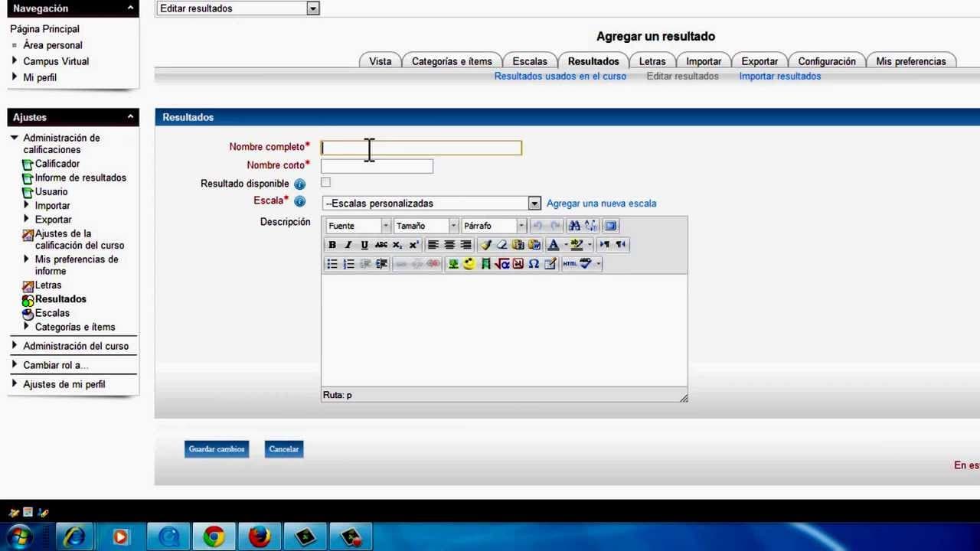This screenshot has height=551, width=980.
Task: Open the Editar resultados dropdown at top
Action: tap(237, 8)
